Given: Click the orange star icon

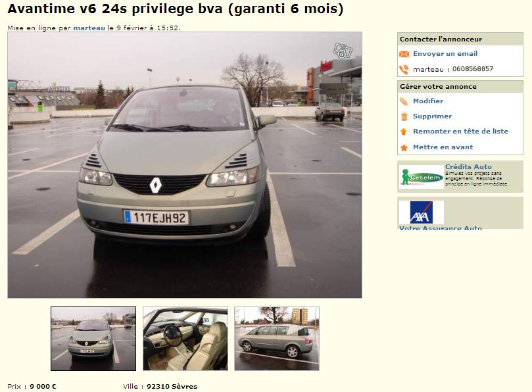Looking at the screenshot, I should (404, 147).
